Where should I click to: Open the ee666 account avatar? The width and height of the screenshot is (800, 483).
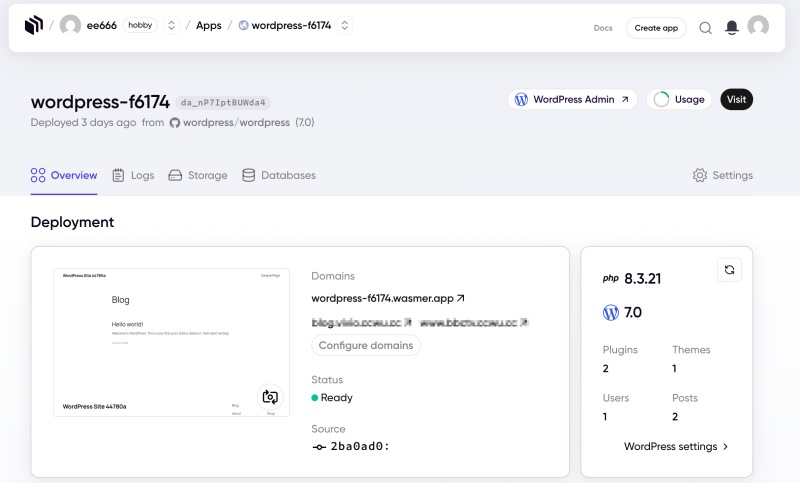tap(70, 25)
